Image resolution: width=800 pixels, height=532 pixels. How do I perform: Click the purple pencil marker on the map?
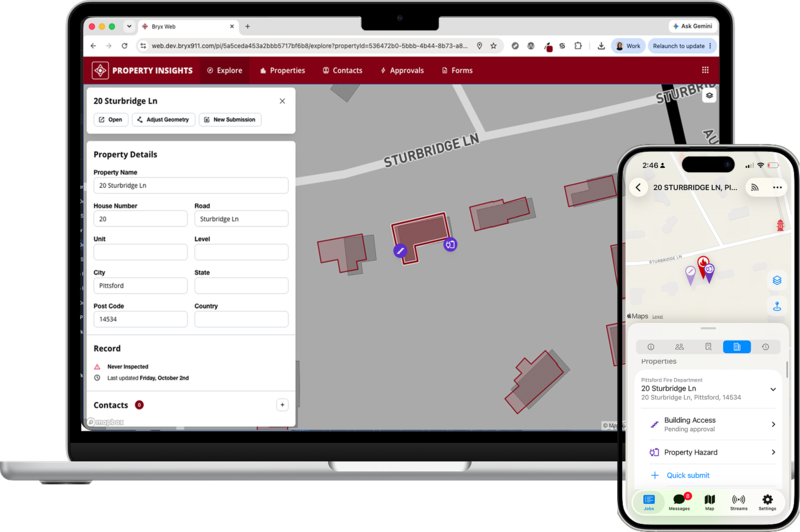pos(401,251)
